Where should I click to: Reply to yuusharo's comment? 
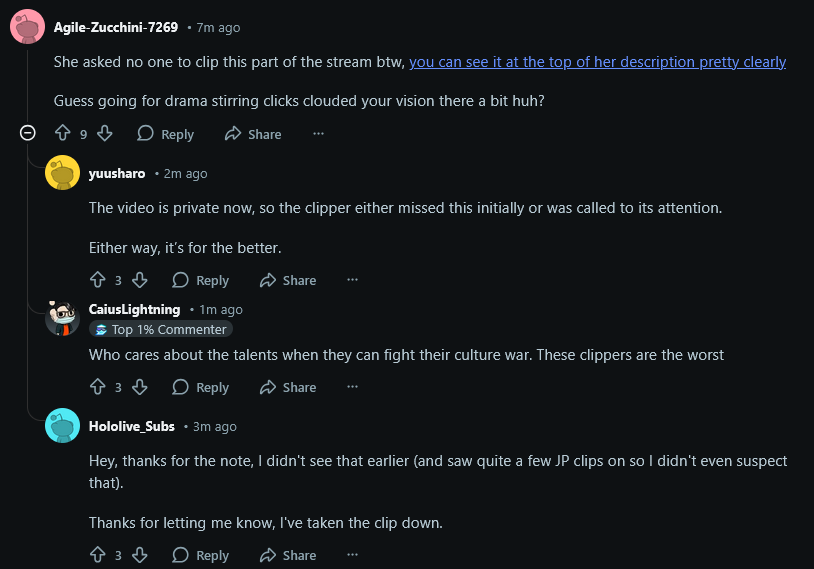coord(201,280)
